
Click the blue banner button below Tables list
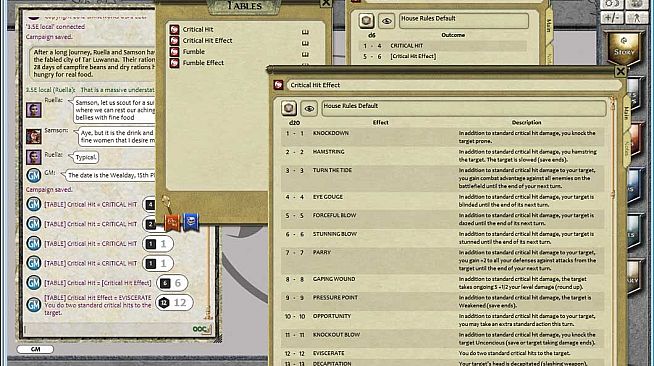point(191,222)
